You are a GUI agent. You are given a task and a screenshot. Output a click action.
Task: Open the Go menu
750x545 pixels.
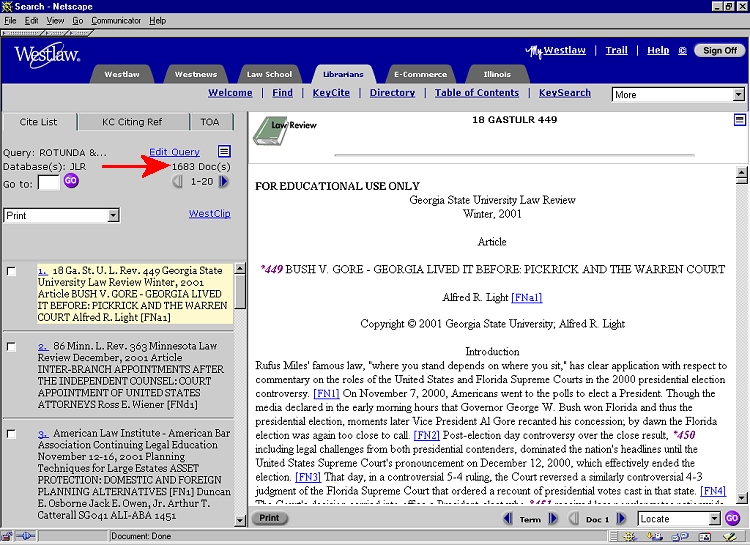pos(77,21)
